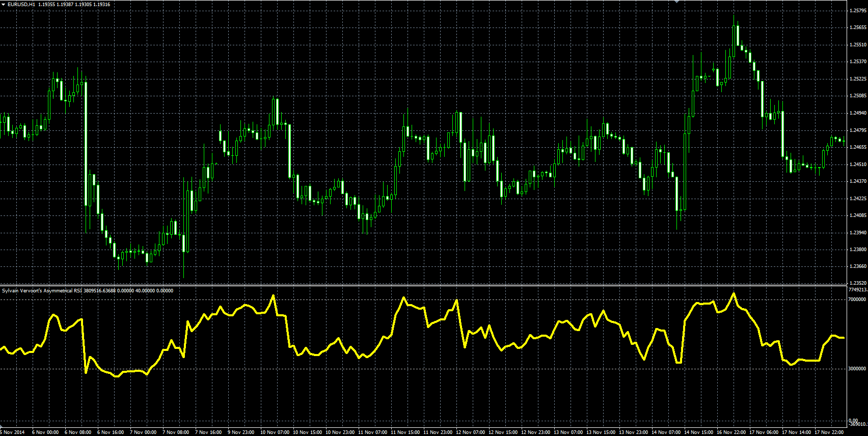The image size is (868, 436).
Task: Click the 7 Nov 16:00 time label
Action: [x=209, y=432]
